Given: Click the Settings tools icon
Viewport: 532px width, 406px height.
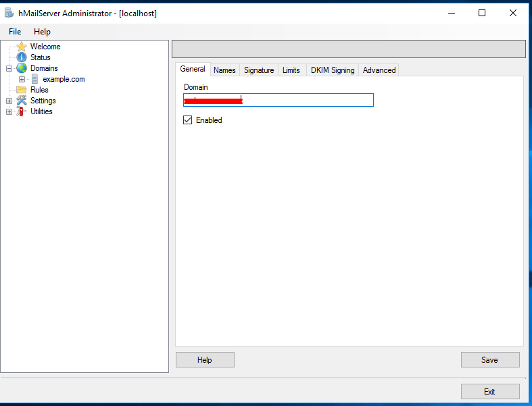Looking at the screenshot, I should pos(22,101).
